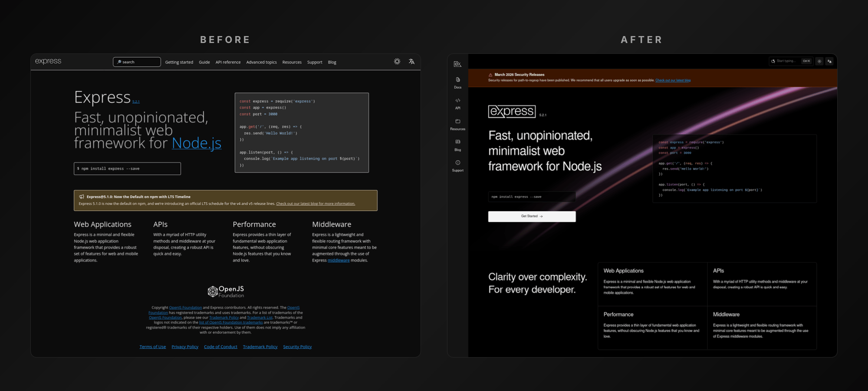Screen dimensions: 868x391
Task: Open the Support item in Before top nav
Action: click(x=315, y=62)
